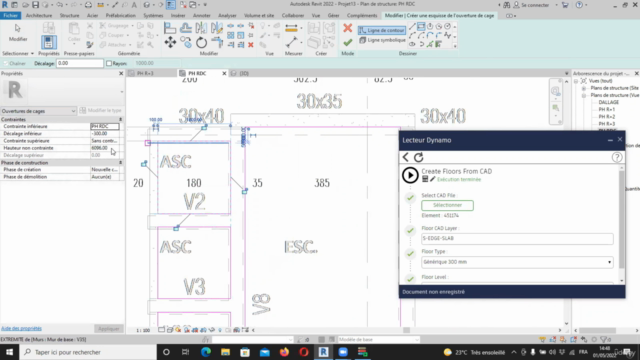
Task: Open the Fichier menu
Action: tap(10, 16)
